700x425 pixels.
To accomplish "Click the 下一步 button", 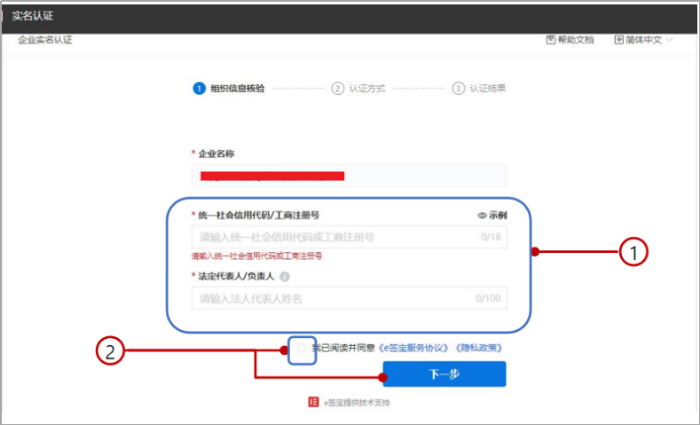I will point(444,374).
